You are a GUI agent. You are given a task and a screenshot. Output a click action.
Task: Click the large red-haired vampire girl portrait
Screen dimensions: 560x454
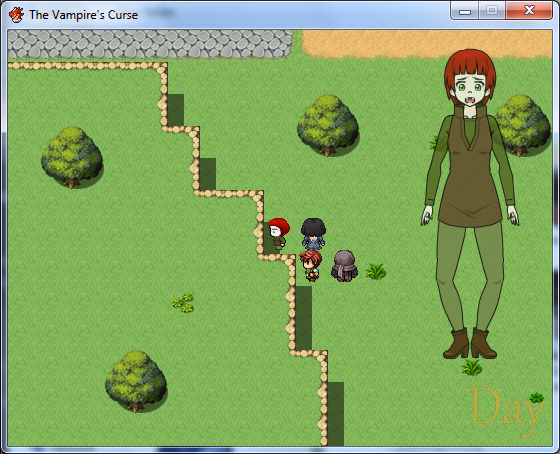pos(470,204)
